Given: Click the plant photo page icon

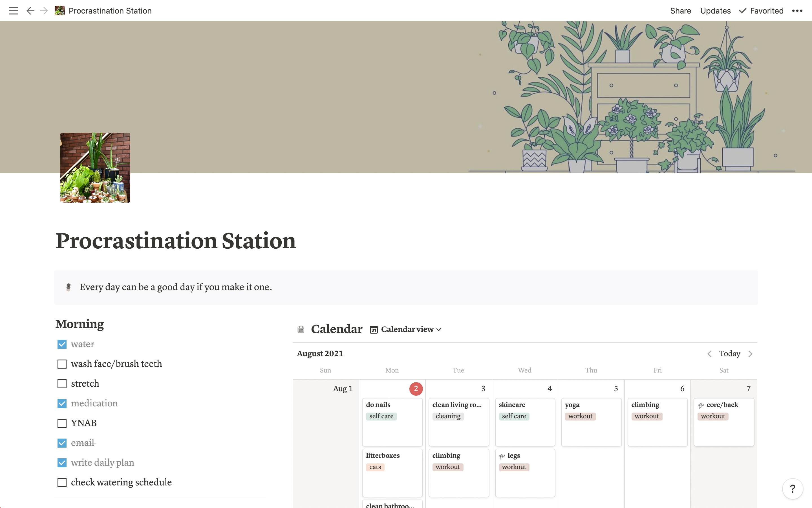Looking at the screenshot, I should (x=95, y=168).
